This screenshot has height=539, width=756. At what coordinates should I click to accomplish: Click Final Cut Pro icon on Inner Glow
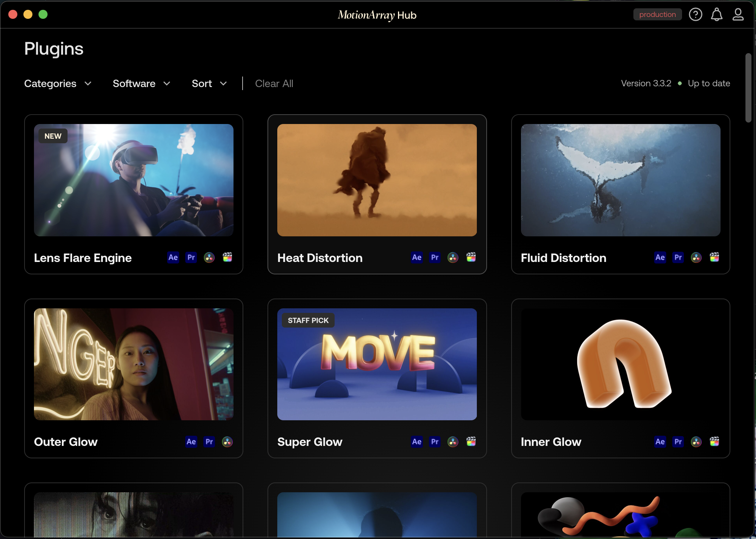click(715, 442)
